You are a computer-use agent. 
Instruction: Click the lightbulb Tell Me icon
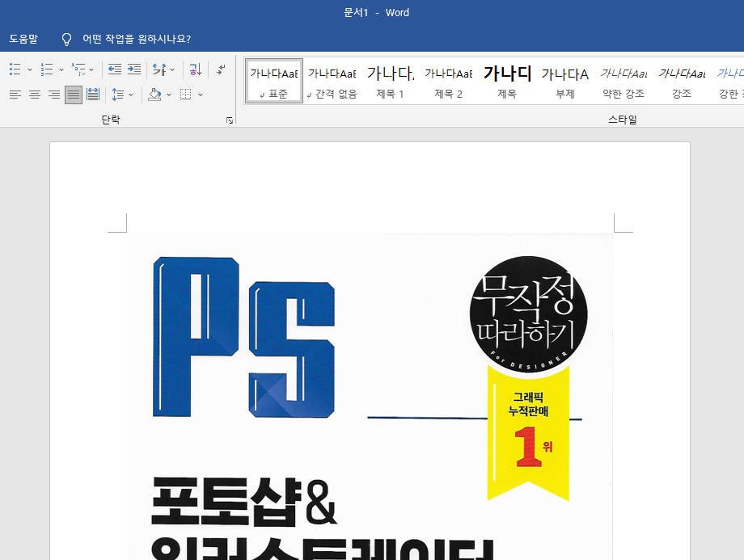67,39
